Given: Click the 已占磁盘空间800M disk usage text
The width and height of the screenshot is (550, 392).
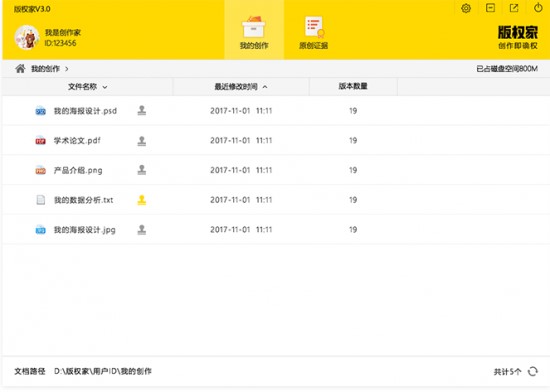Looking at the screenshot, I should 507,69.
